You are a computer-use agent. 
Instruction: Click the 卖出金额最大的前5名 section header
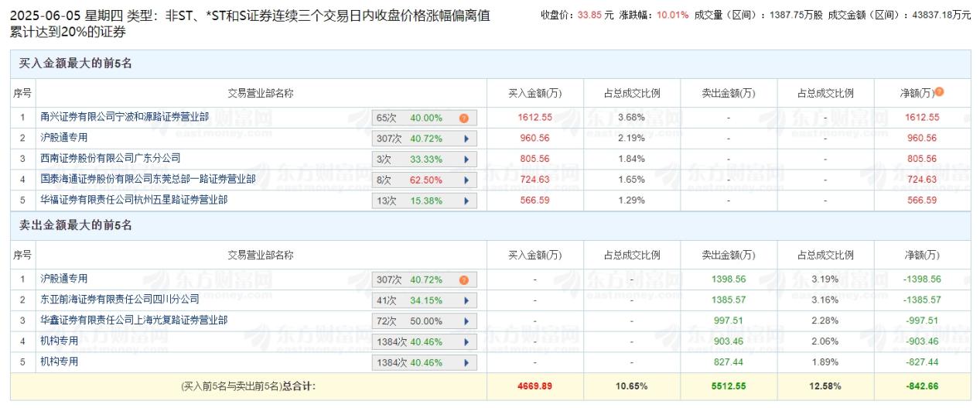76,225
